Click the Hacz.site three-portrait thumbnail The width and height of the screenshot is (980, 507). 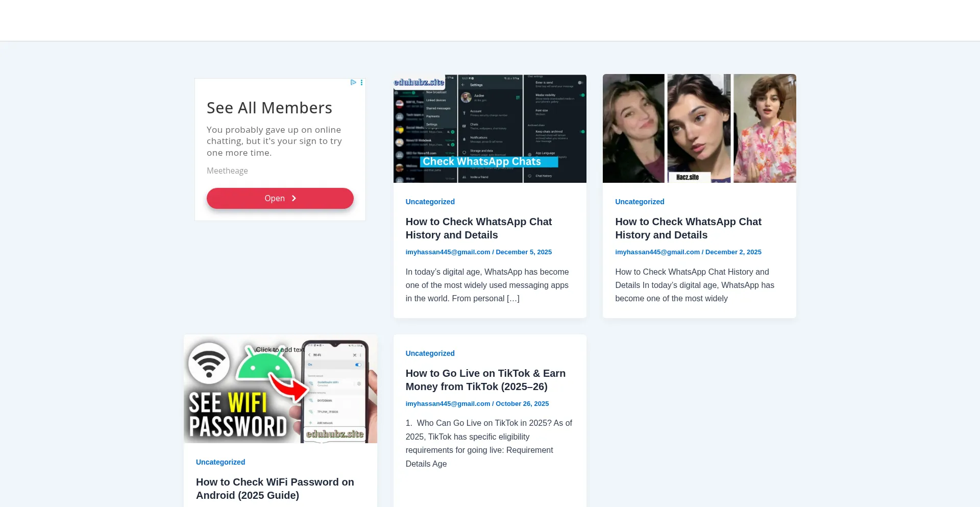pyautogui.click(x=699, y=129)
